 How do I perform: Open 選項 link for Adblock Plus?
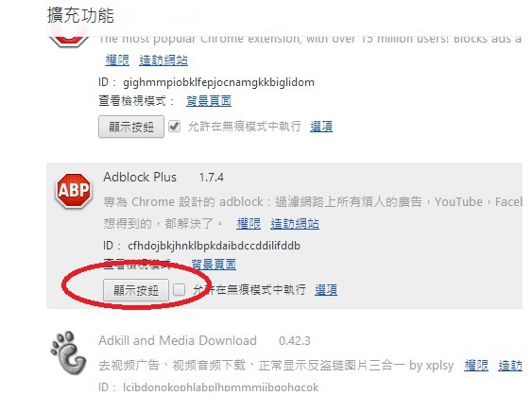point(326,290)
